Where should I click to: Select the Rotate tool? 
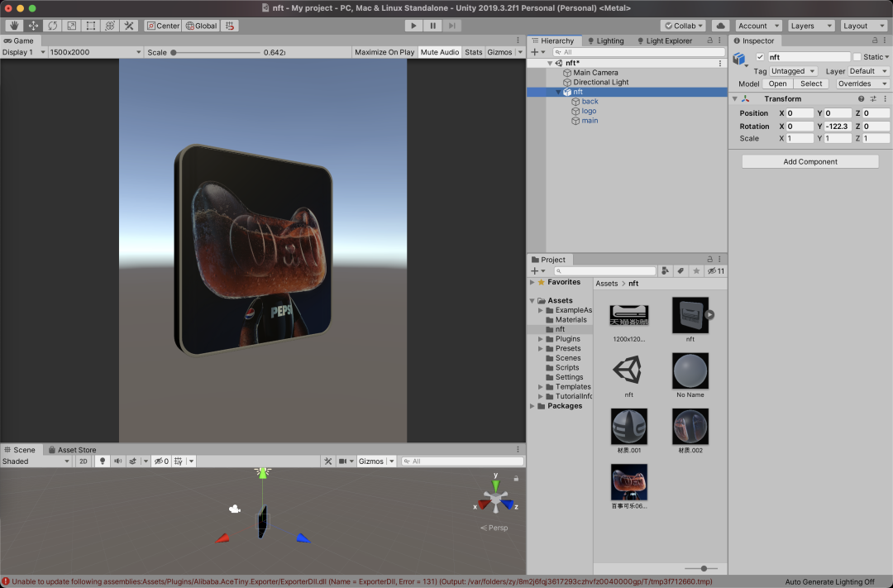coord(52,26)
